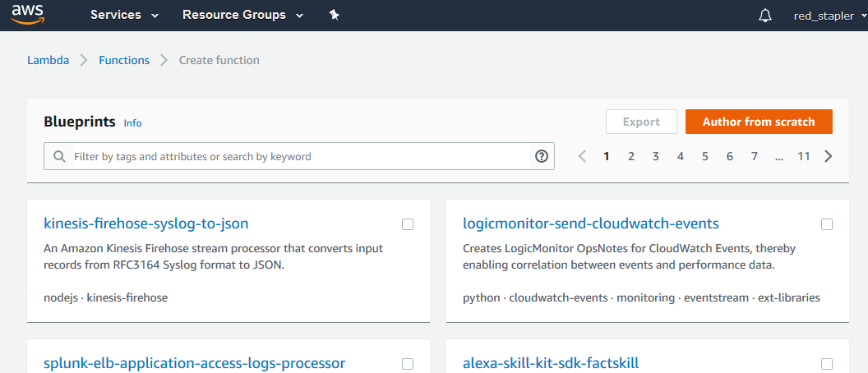Go to blueprints page 6

[x=730, y=157]
